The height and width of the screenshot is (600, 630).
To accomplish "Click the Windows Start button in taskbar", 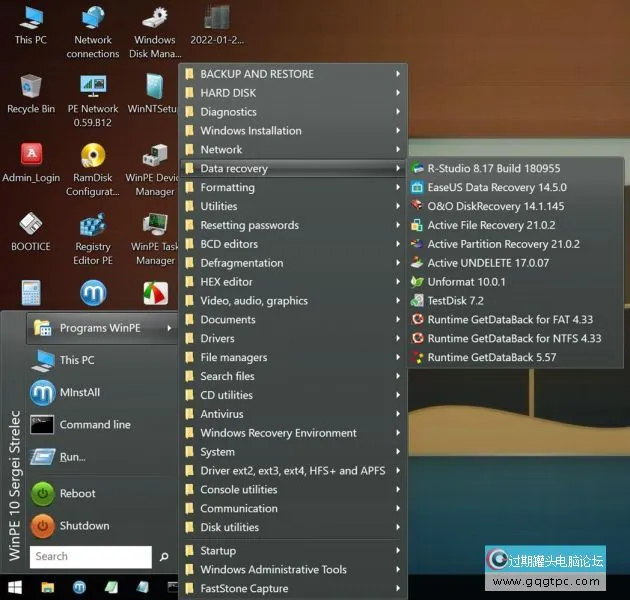I will coord(15,588).
